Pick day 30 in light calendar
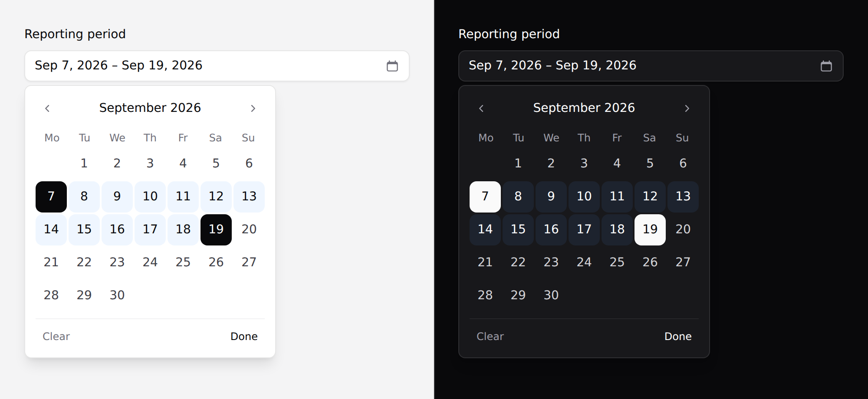The image size is (868, 399). (x=117, y=296)
